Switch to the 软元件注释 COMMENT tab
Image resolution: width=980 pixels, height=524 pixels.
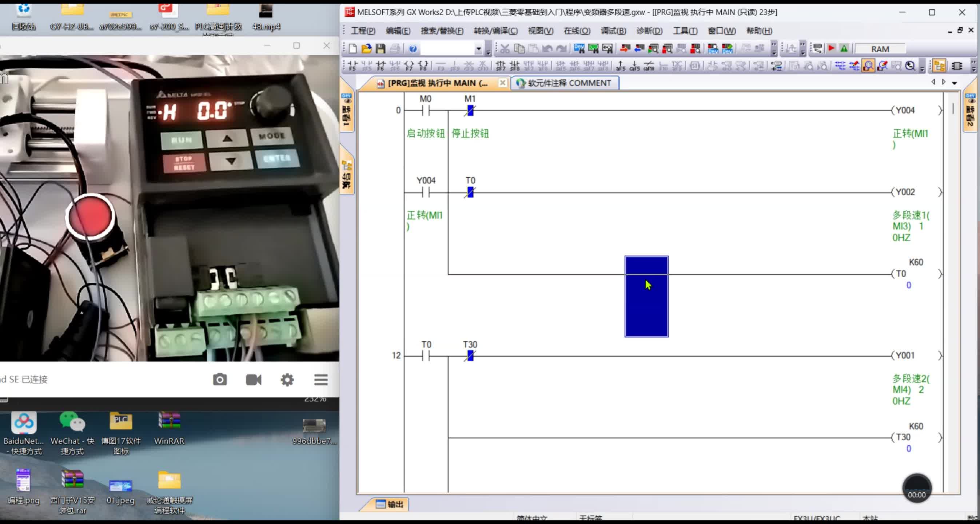click(x=565, y=83)
